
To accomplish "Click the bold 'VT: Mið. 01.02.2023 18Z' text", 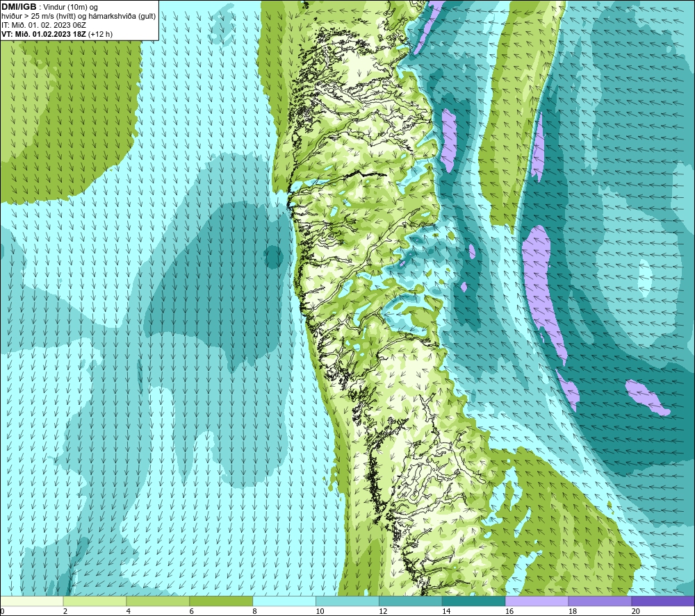I will (44, 34).
